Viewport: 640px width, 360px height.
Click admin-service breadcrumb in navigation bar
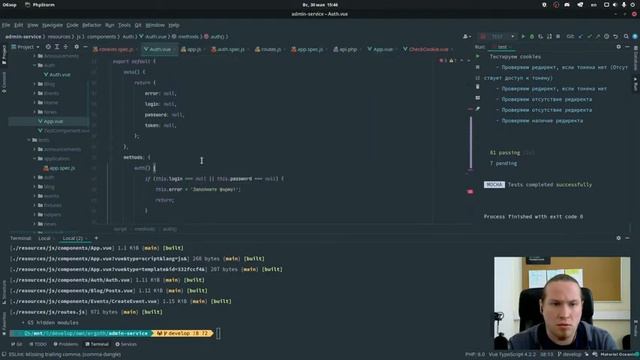click(23, 37)
